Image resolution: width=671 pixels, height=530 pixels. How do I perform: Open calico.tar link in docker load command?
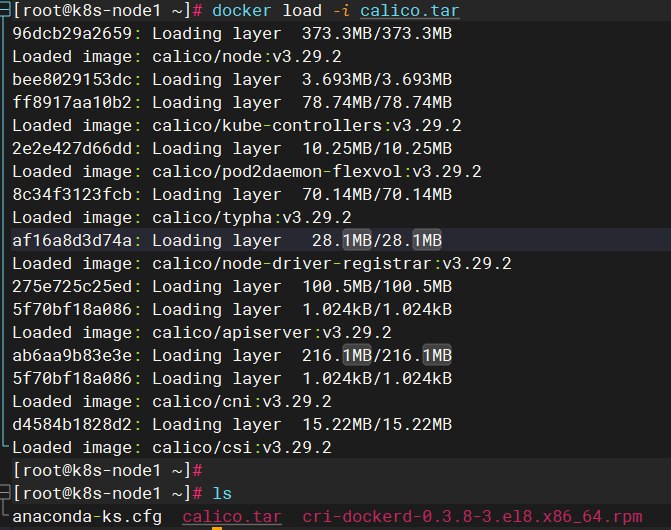pos(410,10)
